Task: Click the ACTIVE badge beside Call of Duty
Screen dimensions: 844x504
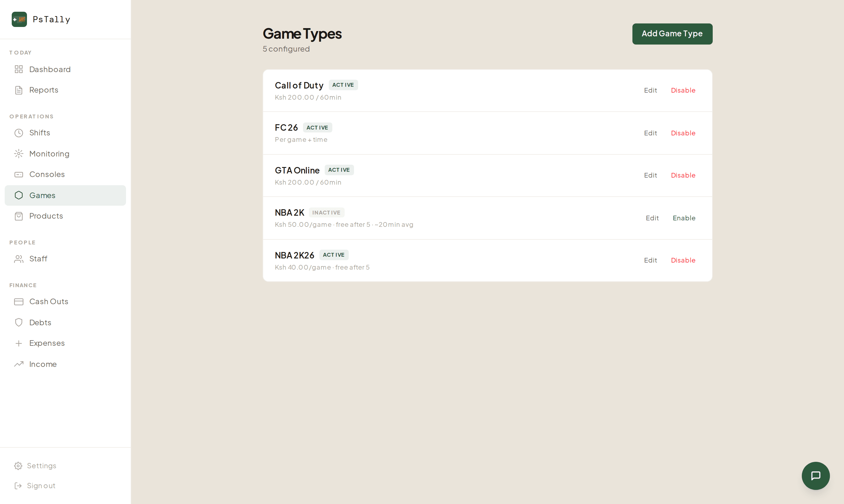Action: [x=343, y=85]
